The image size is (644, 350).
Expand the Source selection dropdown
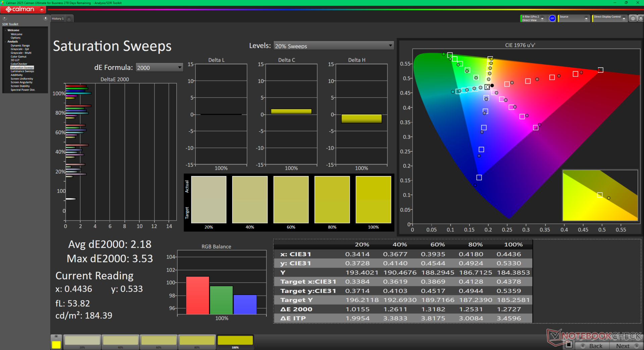point(586,19)
